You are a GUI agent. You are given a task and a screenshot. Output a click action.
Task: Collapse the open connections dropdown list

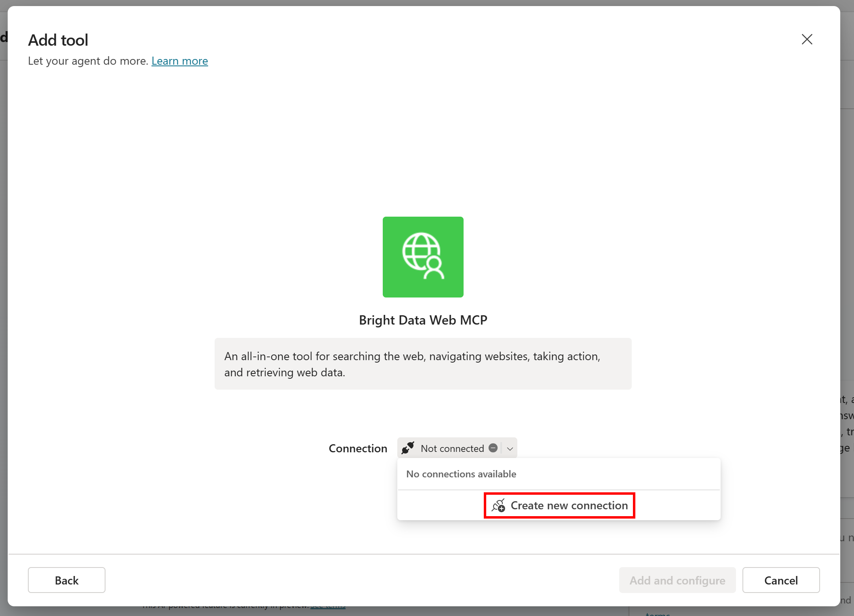[510, 448]
